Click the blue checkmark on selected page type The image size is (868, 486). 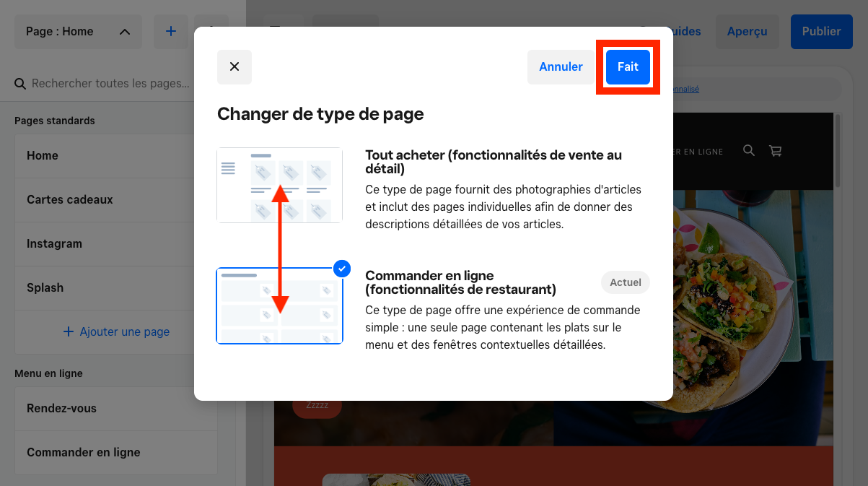coord(342,269)
